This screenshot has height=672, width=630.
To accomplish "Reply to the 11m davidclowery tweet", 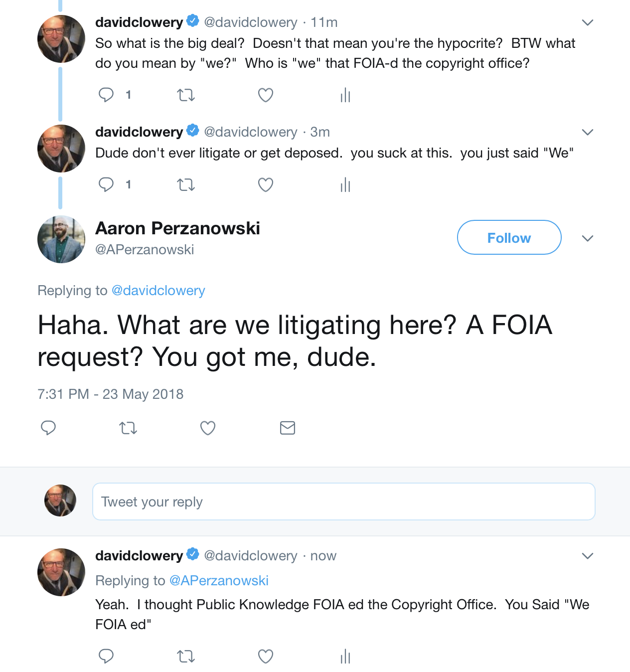I will (106, 95).
